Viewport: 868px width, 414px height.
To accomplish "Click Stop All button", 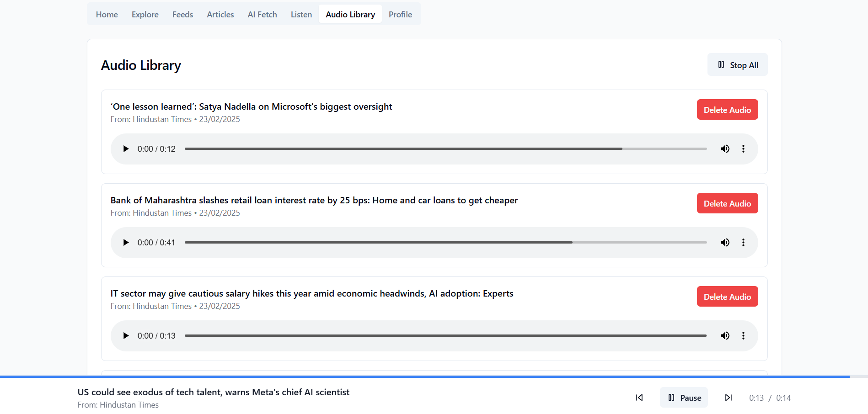I will tap(738, 65).
